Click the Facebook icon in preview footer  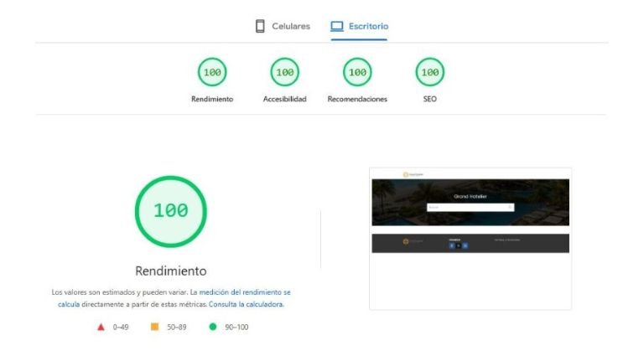click(x=452, y=245)
